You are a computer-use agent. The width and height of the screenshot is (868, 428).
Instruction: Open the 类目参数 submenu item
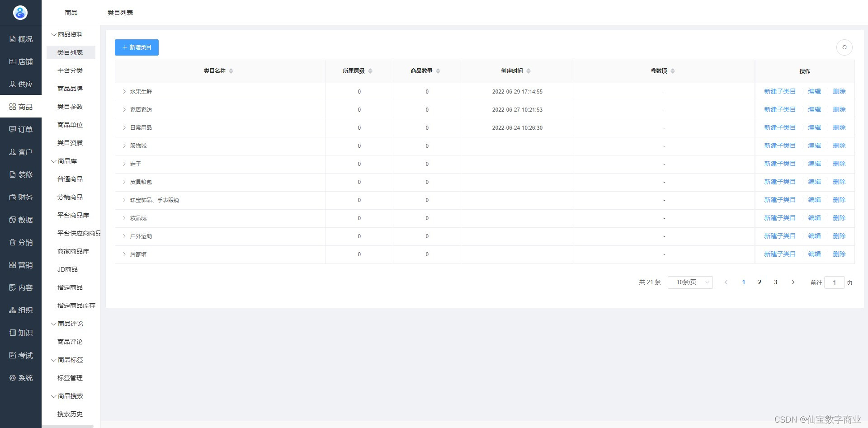(x=71, y=107)
